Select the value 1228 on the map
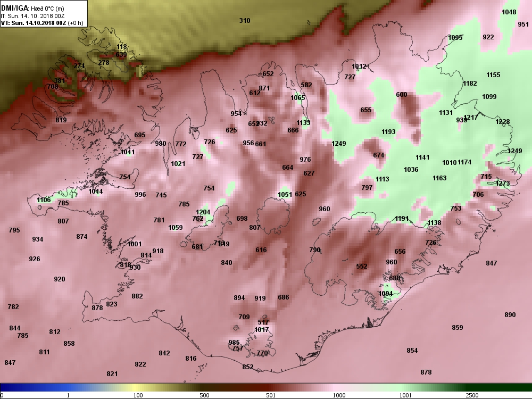Viewport: 532px width, 399px height. pos(503,122)
